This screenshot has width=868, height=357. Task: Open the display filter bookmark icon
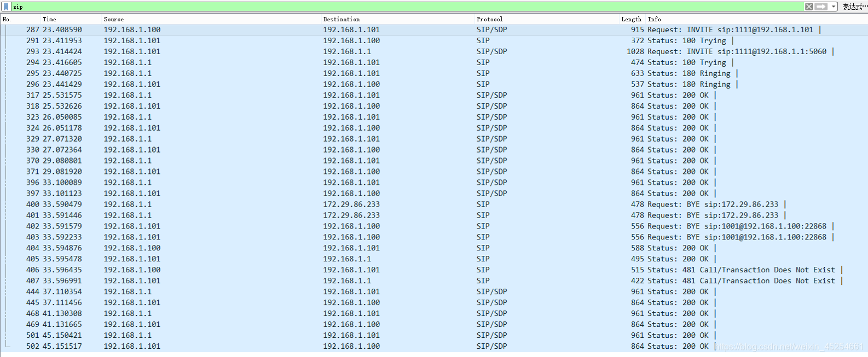(6, 7)
